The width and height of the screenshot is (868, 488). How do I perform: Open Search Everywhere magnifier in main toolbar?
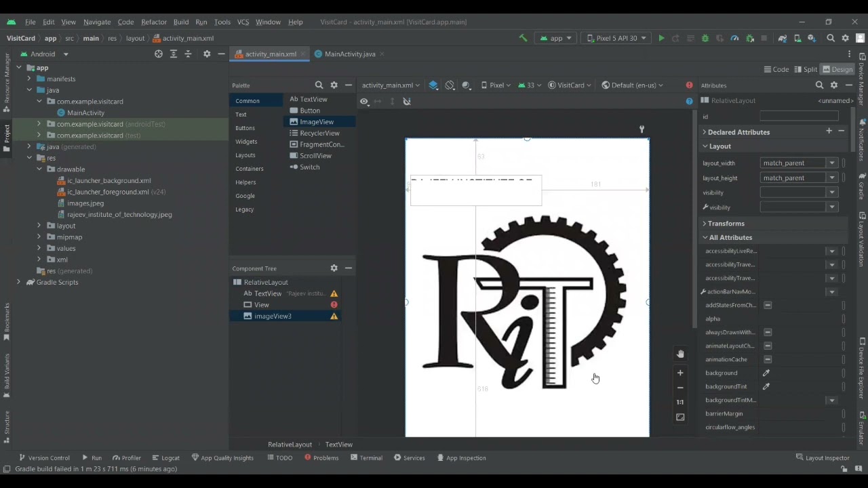tap(831, 38)
